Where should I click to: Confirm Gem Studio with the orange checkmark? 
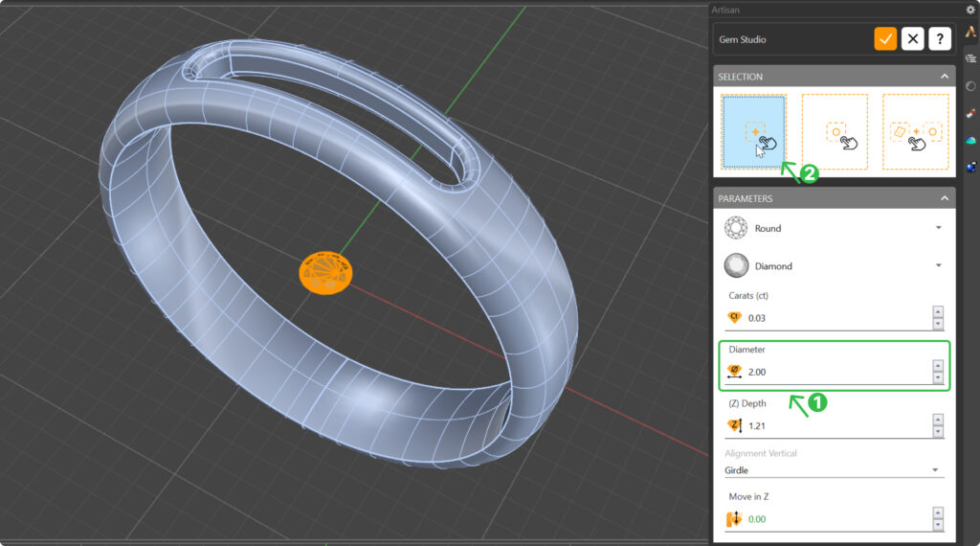pos(885,39)
